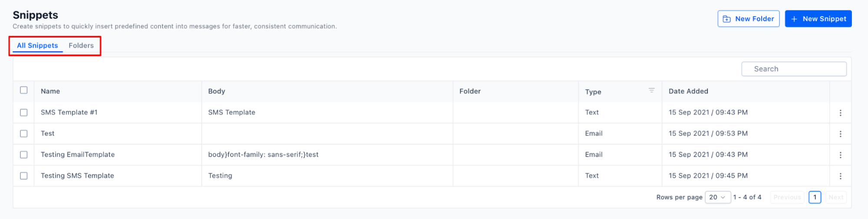This screenshot has width=868, height=219.
Task: Open kebab menu for Testing EmailTemplate row
Action: 840,155
